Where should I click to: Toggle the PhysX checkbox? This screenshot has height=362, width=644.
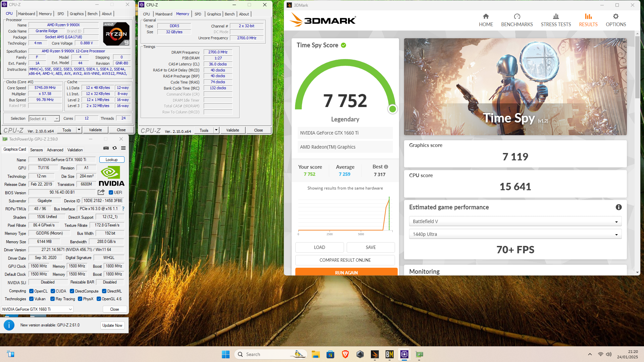pos(80,299)
